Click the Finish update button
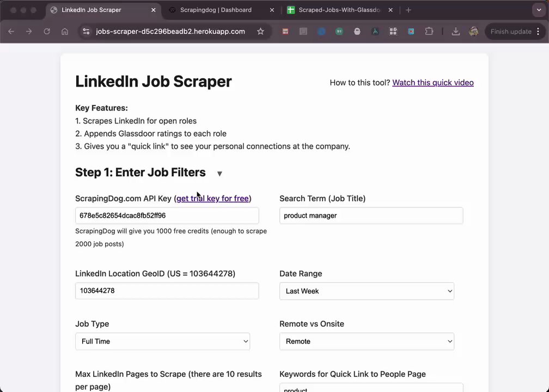 pyautogui.click(x=511, y=32)
